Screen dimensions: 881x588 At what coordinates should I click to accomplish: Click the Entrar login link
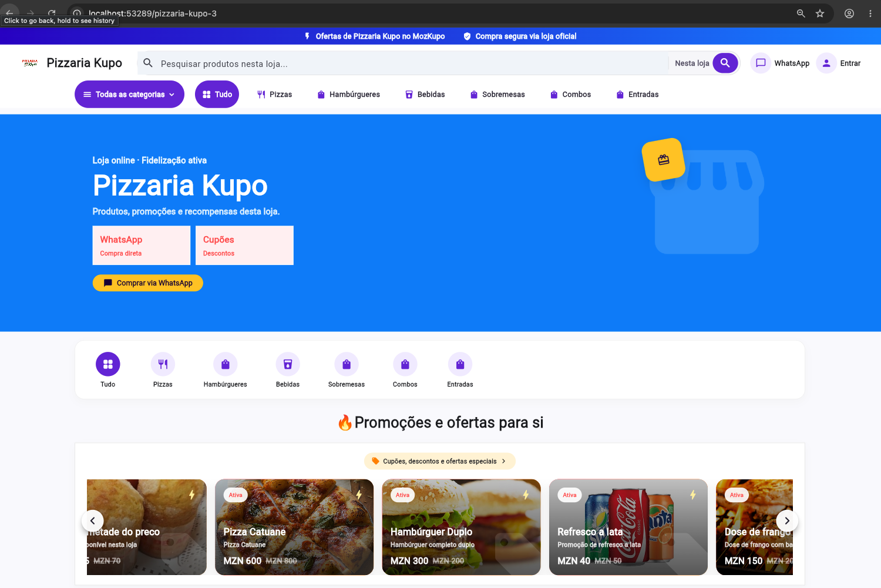point(850,63)
